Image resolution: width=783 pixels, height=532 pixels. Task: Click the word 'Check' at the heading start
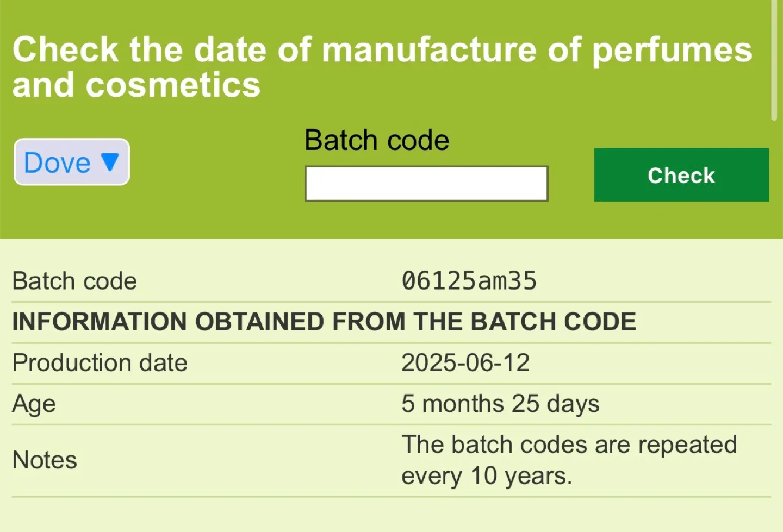[x=65, y=50]
